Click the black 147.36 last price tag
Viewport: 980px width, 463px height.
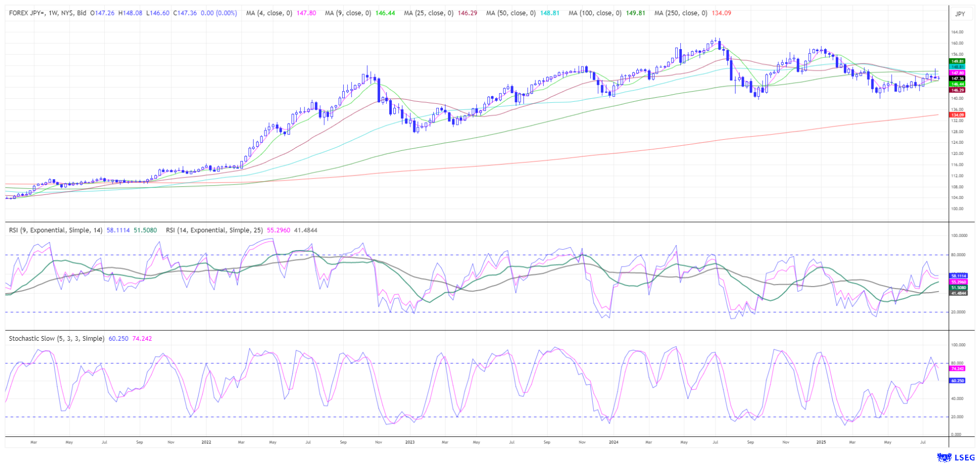coord(957,79)
